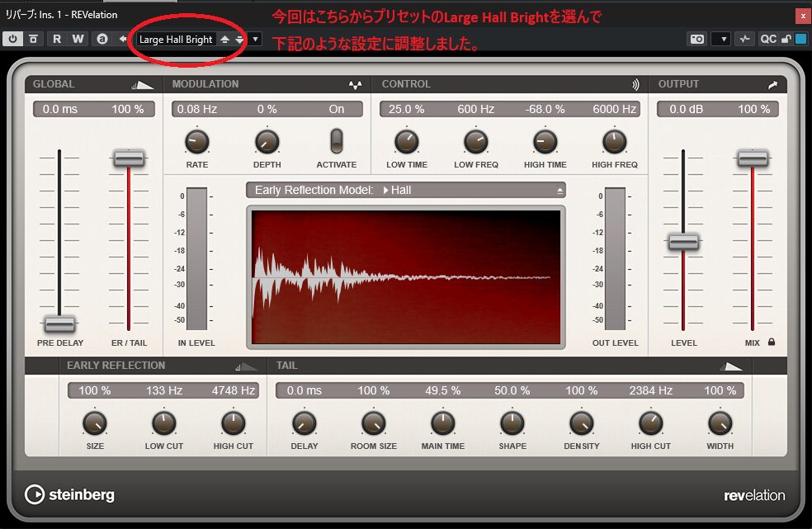Click the Global section ramp icon
Image resolution: width=812 pixels, height=529 pixels.
(x=143, y=84)
